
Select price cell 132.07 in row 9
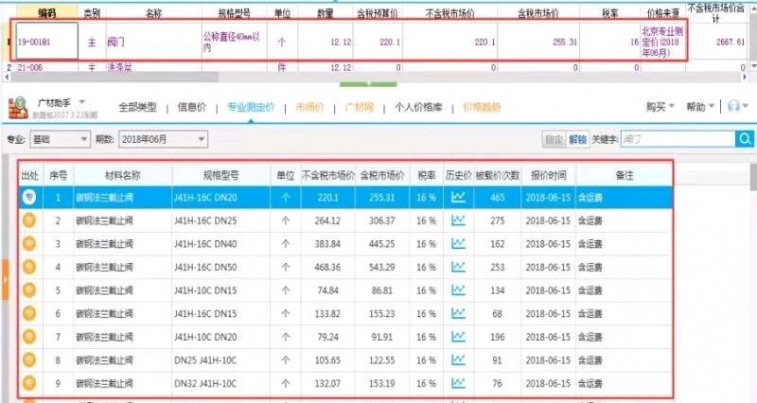pyautogui.click(x=328, y=383)
